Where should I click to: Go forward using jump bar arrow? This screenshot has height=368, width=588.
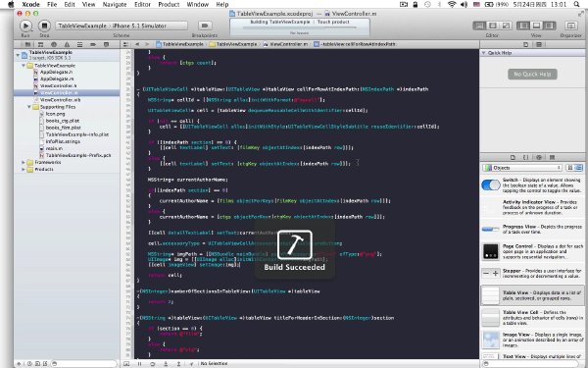[x=147, y=44]
